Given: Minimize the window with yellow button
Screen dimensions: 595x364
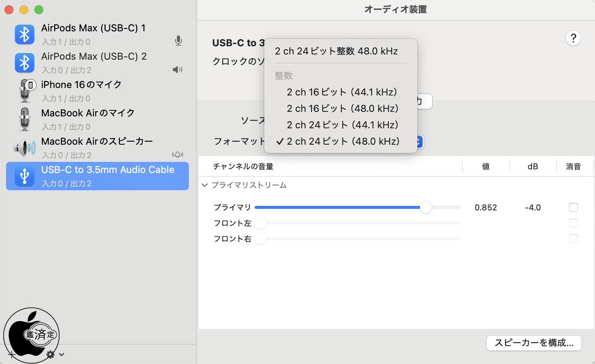Looking at the screenshot, I should click(24, 10).
